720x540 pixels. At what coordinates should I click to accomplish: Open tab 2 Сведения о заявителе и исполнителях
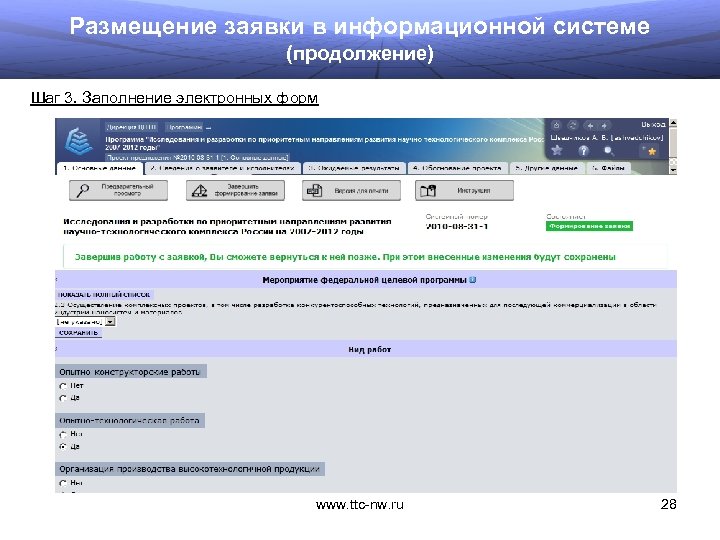(x=223, y=168)
